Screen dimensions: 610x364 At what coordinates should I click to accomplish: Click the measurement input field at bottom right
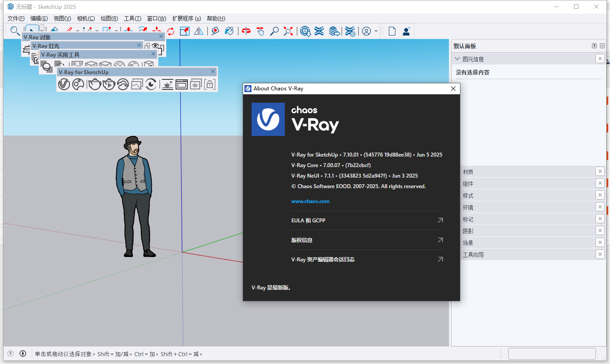552,353
